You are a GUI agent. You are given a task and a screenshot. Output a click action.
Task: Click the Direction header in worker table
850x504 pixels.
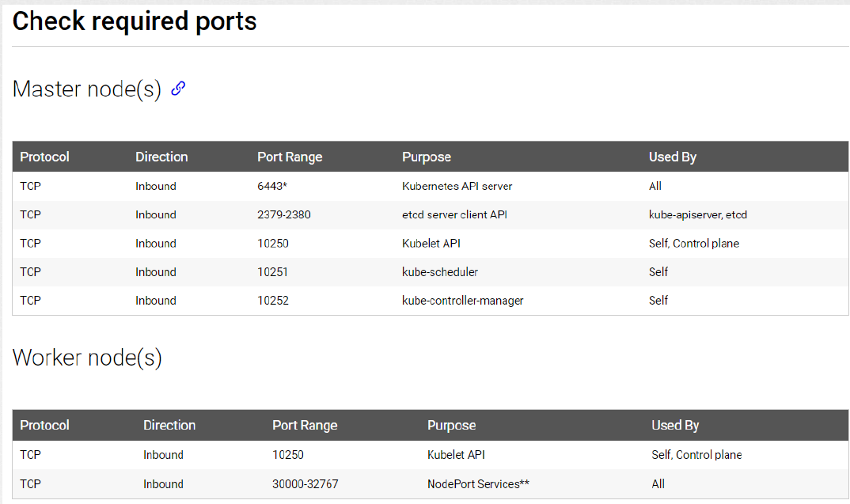[x=169, y=426]
